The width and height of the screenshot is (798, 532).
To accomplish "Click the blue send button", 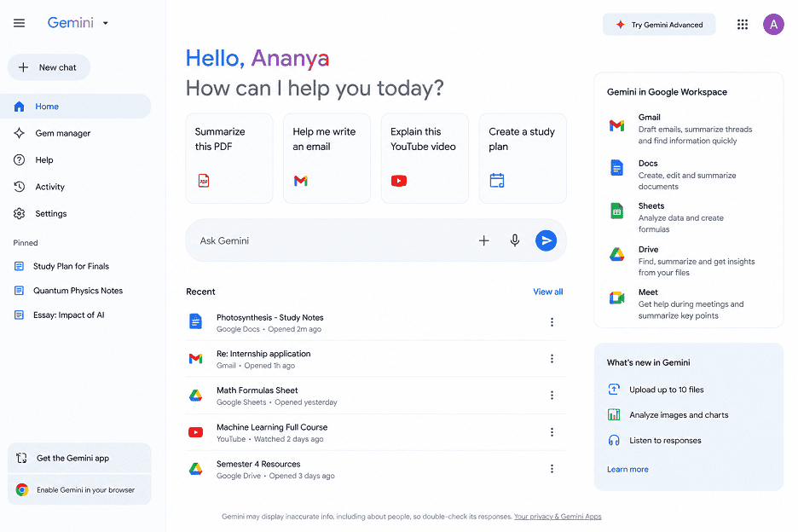I will [x=546, y=240].
